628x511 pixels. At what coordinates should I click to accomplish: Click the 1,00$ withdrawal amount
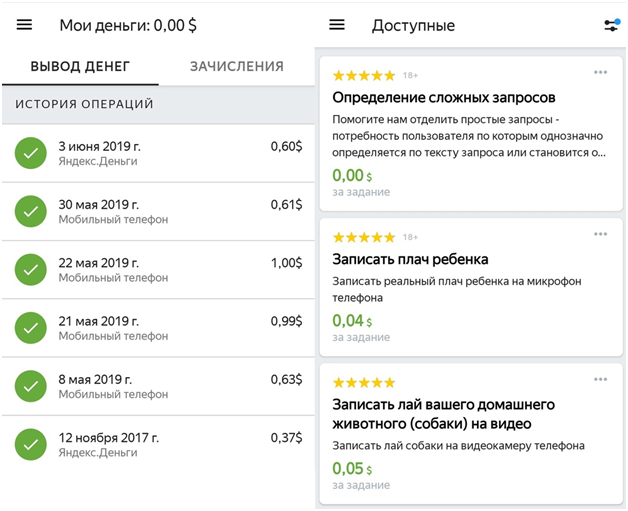point(286,263)
